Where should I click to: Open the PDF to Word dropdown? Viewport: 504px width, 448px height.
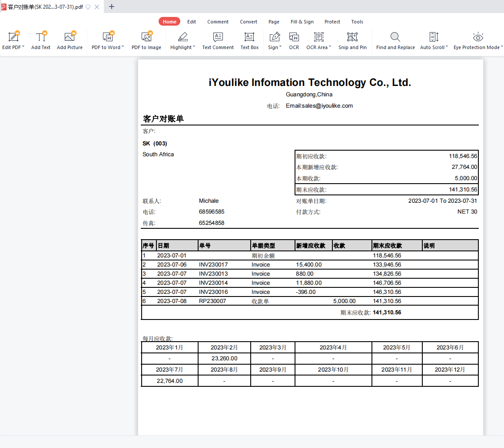pyautogui.click(x=123, y=47)
